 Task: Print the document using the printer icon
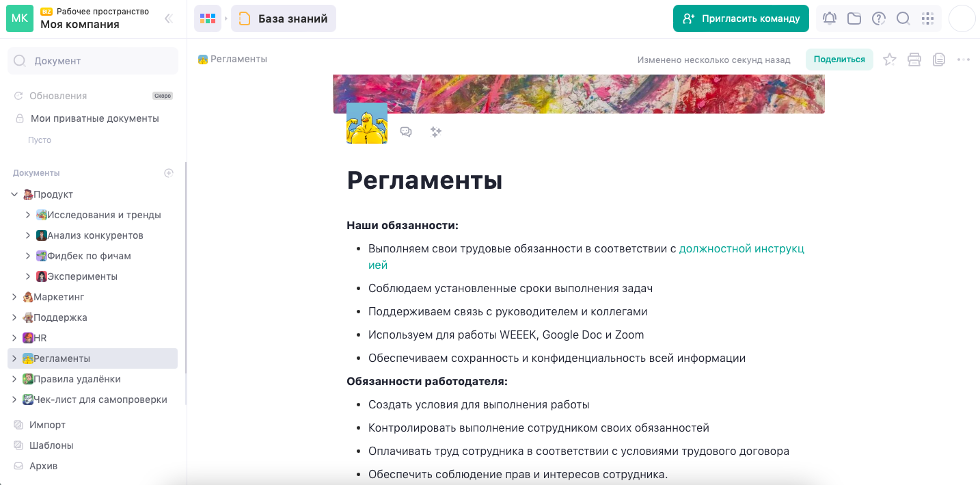pyautogui.click(x=914, y=60)
